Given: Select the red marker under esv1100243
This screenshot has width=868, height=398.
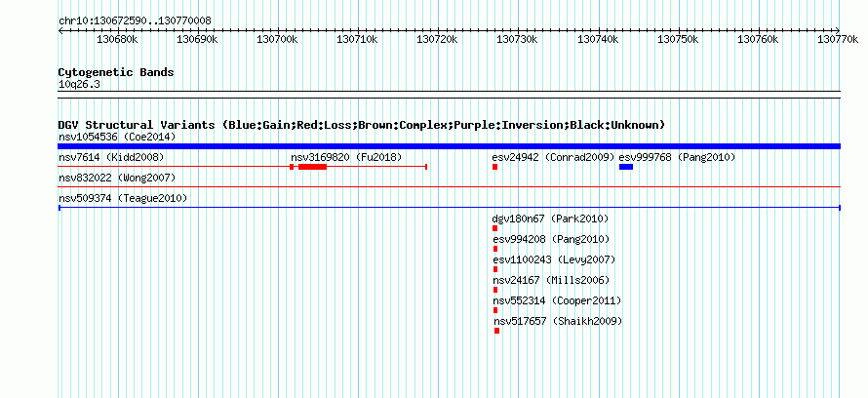Looking at the screenshot, I should (495, 269).
